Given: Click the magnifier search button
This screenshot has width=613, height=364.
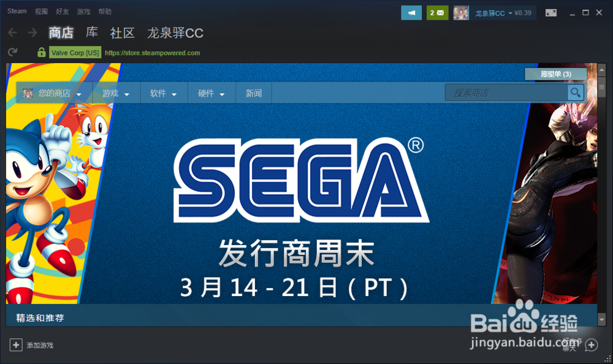Looking at the screenshot, I should point(576,93).
